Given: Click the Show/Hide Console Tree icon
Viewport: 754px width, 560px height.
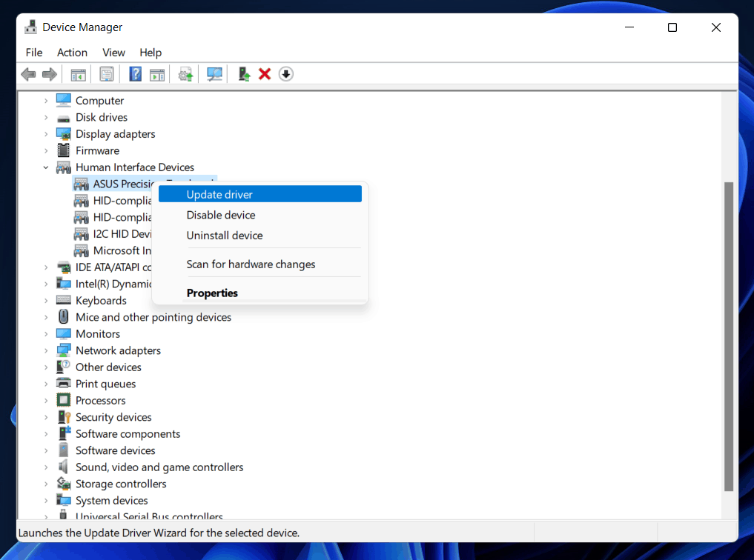Looking at the screenshot, I should (x=78, y=74).
